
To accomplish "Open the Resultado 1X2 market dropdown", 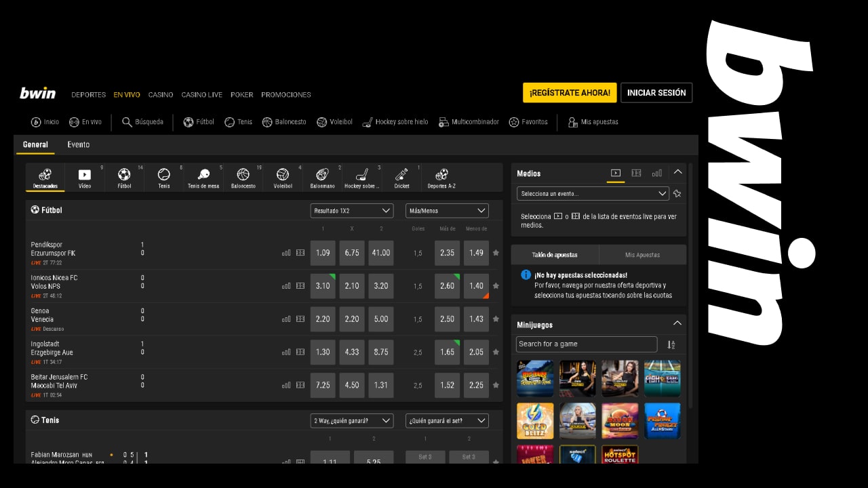I will click(x=352, y=211).
